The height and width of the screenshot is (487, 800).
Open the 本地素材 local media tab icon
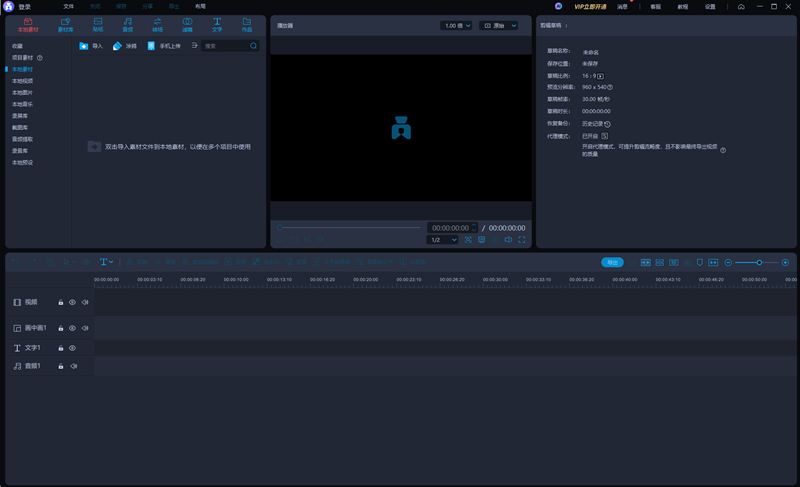pyautogui.click(x=28, y=22)
